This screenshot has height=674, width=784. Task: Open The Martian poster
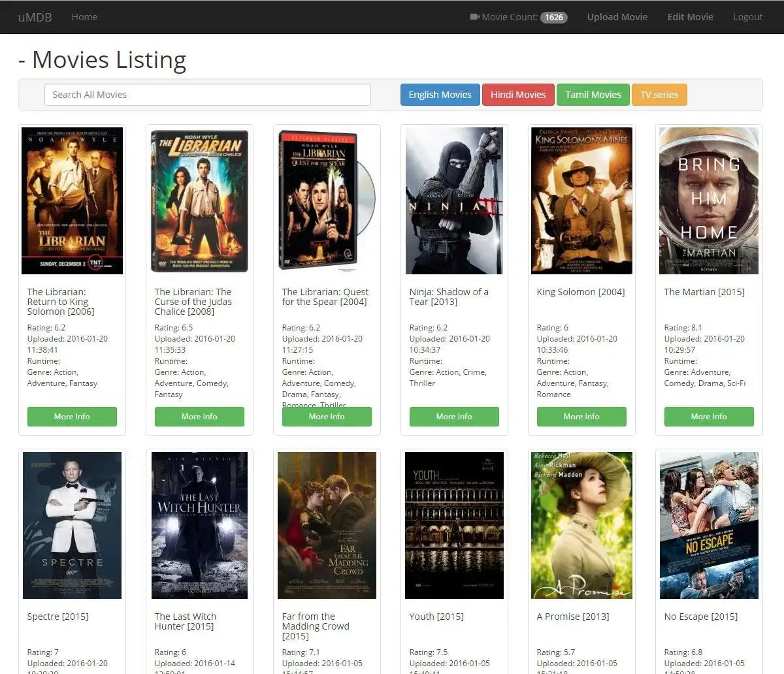(x=709, y=201)
